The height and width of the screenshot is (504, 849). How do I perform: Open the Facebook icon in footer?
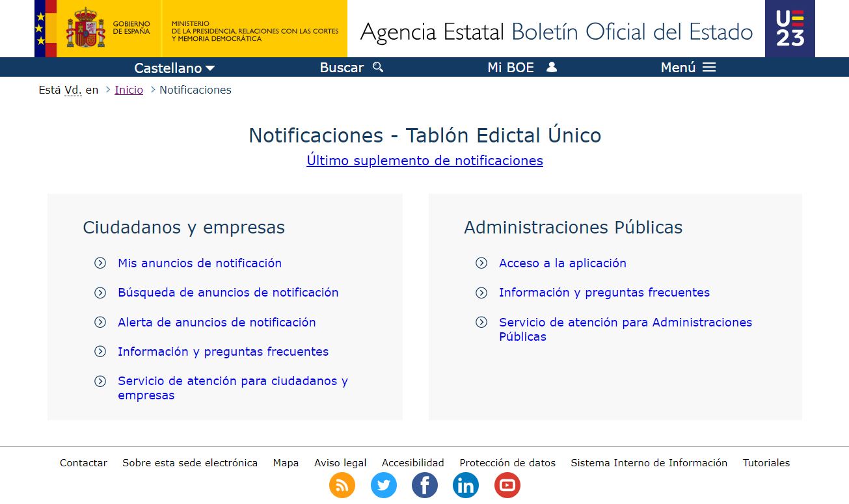point(425,485)
